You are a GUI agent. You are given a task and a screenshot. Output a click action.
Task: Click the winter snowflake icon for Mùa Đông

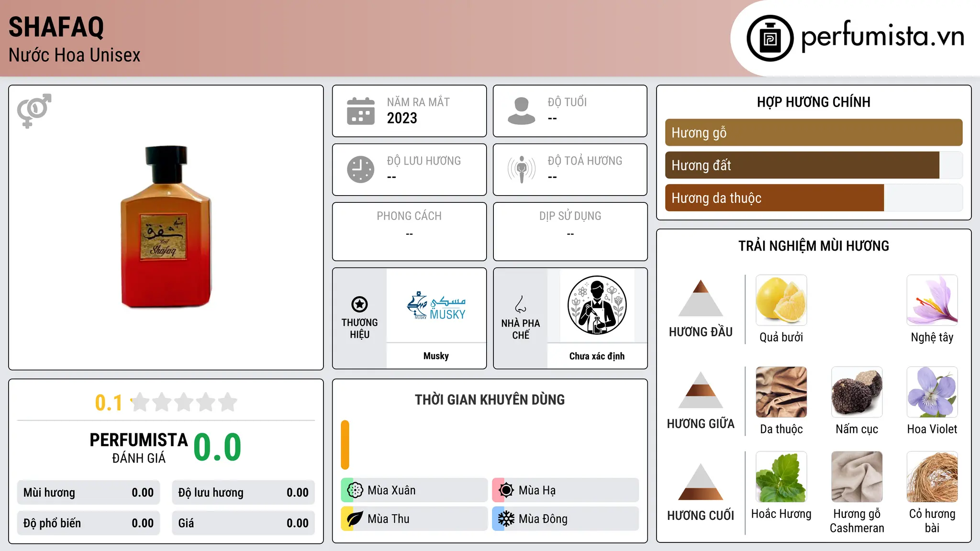tap(506, 519)
